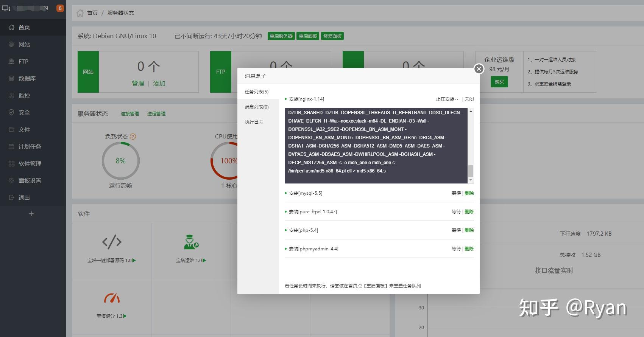Delete the php-5.4 install task
Screen dimensions: 644x337
[469, 230]
